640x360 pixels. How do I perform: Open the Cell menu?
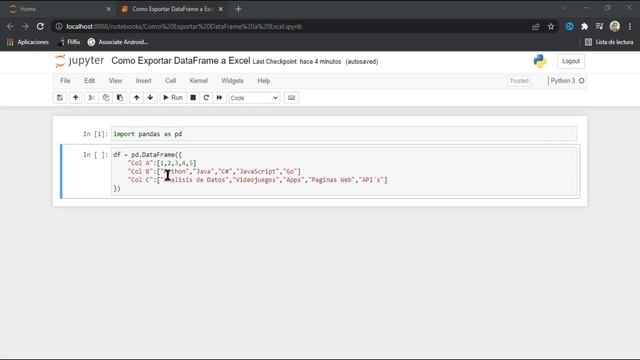171,81
